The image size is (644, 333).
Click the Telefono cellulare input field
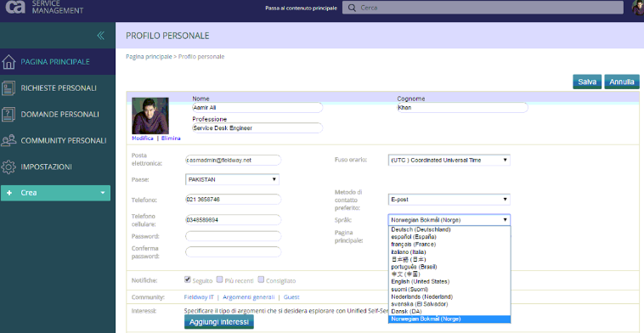[x=234, y=220]
